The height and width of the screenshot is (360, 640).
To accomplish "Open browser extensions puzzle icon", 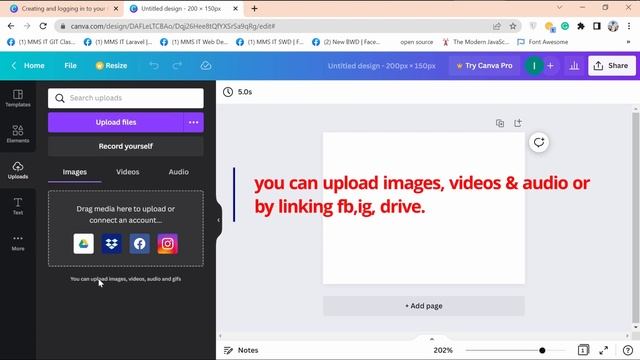I will tap(580, 26).
